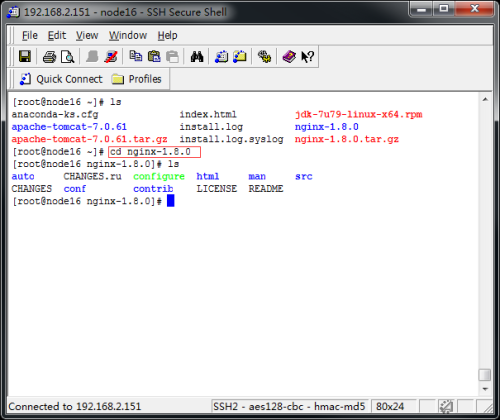Screen dimensions: 500x420
Task: Click blue 'src' directory name
Action: coord(304,176)
